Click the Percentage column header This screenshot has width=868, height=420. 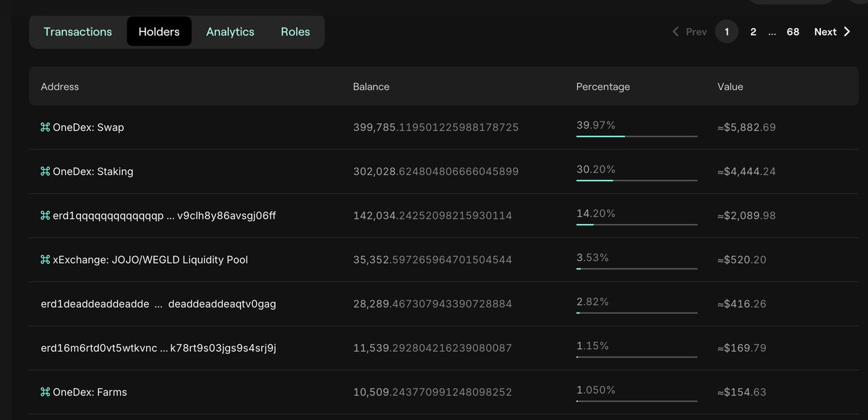[x=603, y=87]
